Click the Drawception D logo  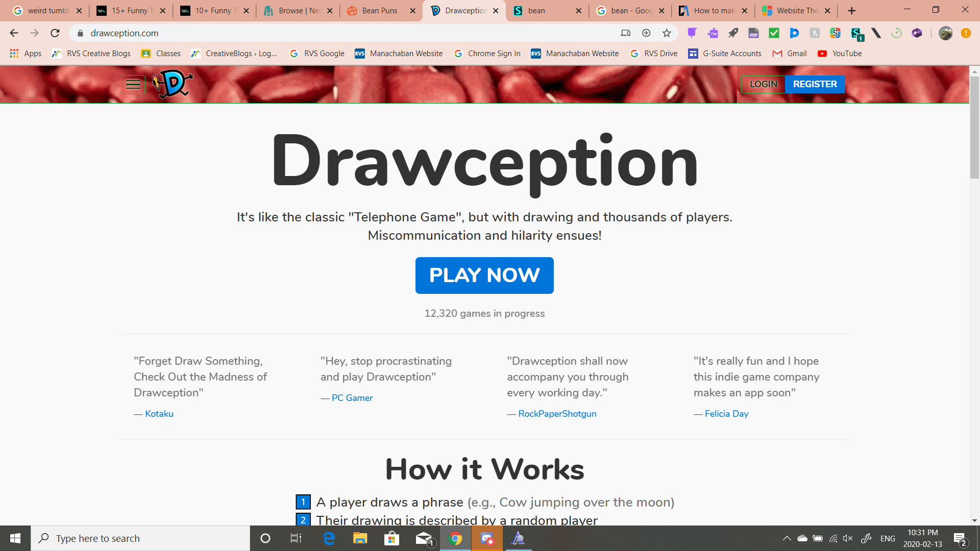(x=173, y=84)
